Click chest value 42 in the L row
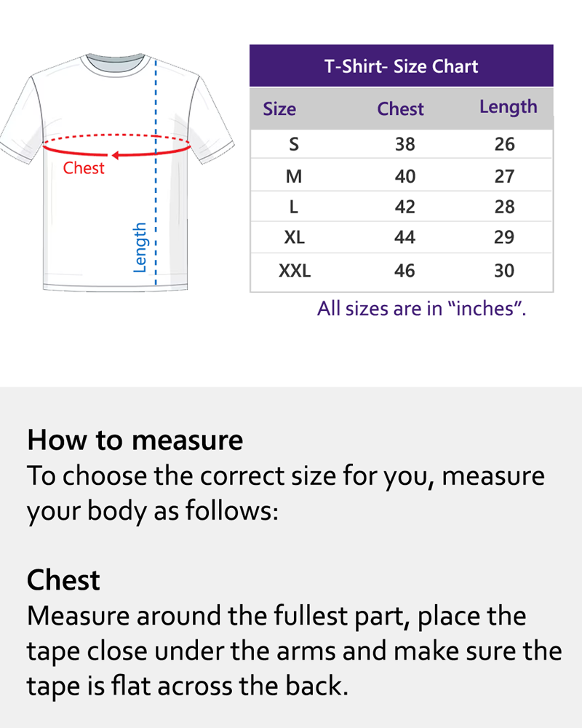The width and height of the screenshot is (582, 728). (404, 207)
